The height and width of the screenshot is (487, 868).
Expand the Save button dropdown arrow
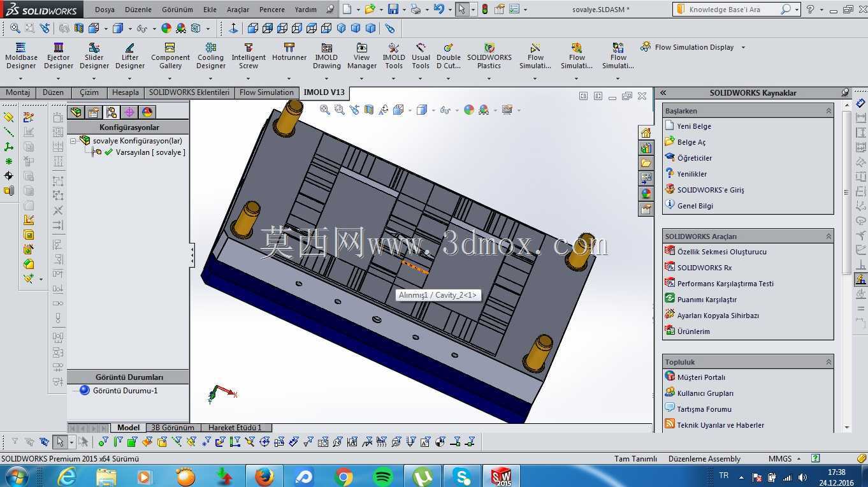(x=403, y=10)
